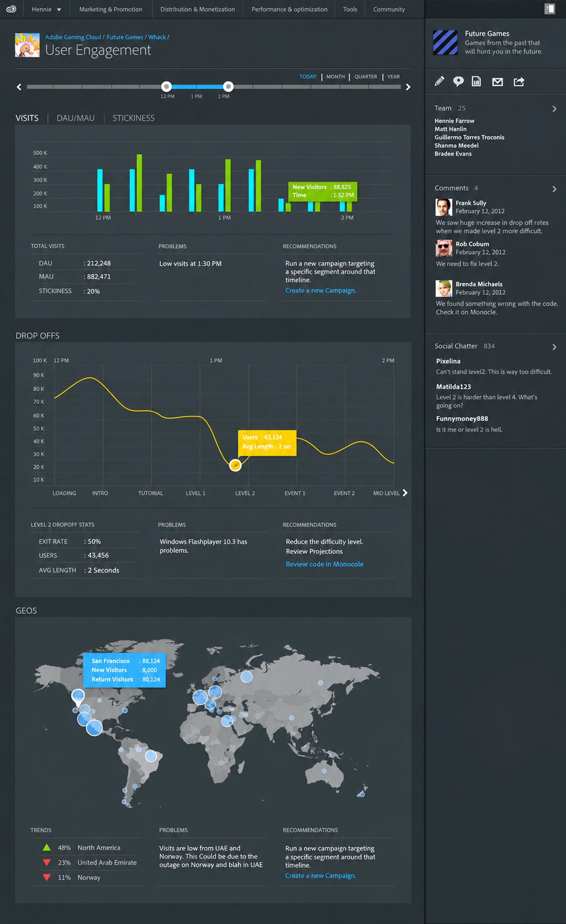Click the timeline next arrow
This screenshot has width=566, height=924.
tap(408, 87)
